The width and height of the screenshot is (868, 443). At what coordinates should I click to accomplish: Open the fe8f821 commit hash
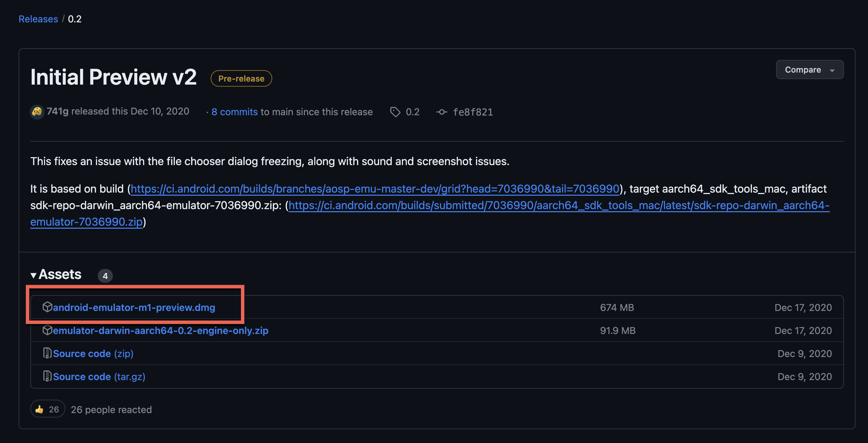pos(473,112)
